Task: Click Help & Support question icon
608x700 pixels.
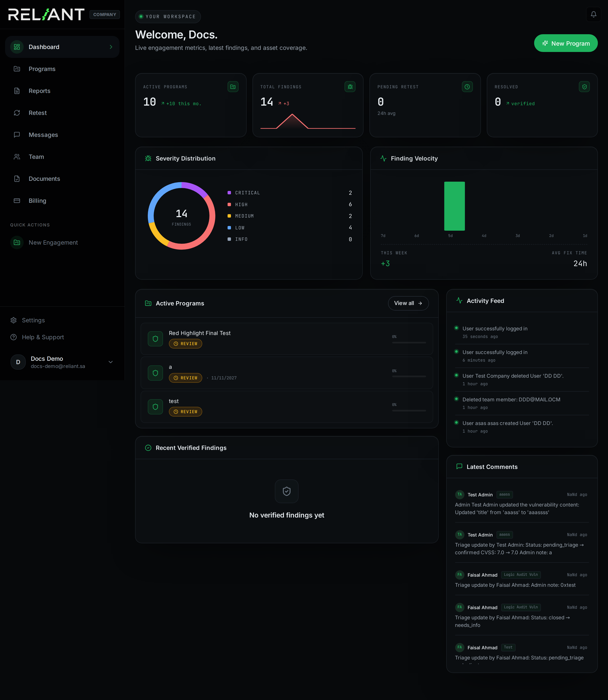Action: tap(14, 337)
